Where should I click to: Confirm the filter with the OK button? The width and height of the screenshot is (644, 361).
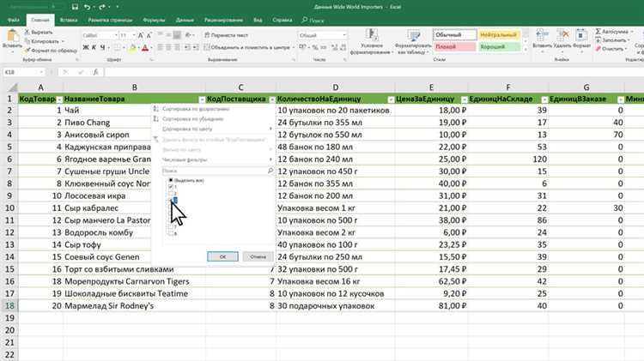coord(222,256)
